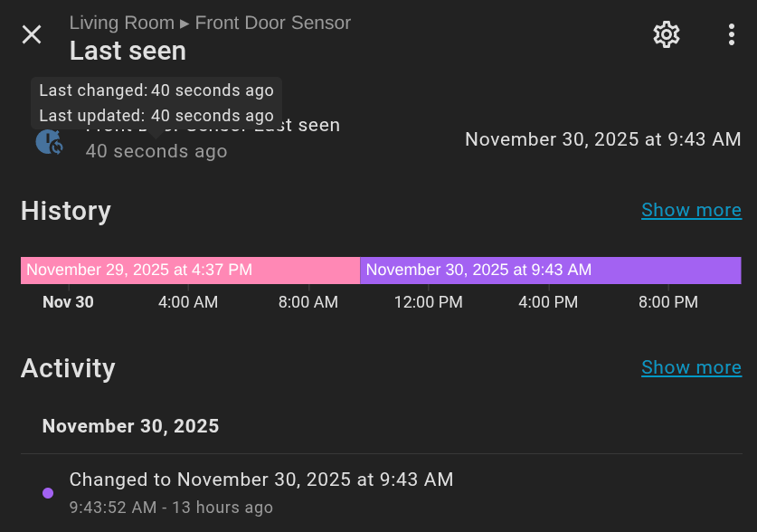Screen dimensions: 757x532
Task: Show more Activity
Action: coord(691,367)
